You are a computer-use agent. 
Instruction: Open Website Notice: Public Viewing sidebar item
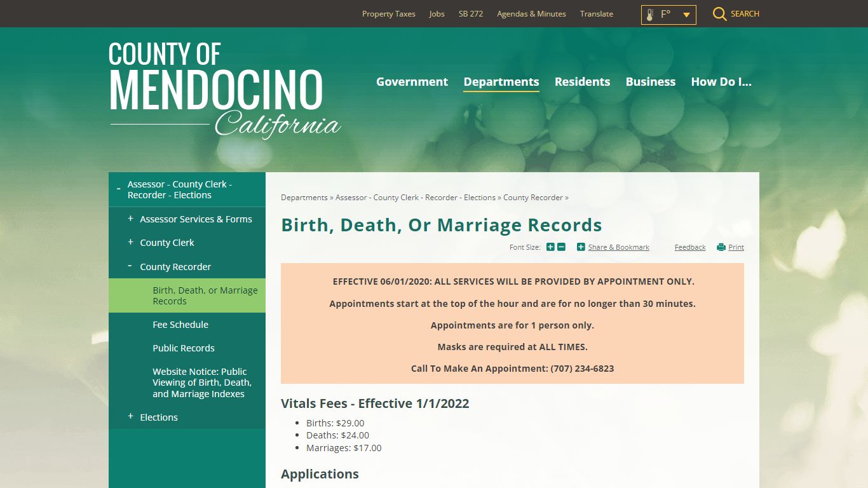pyautogui.click(x=202, y=383)
